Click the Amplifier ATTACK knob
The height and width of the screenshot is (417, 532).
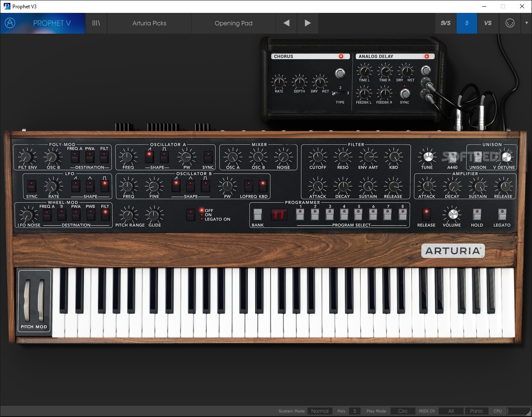coord(427,186)
